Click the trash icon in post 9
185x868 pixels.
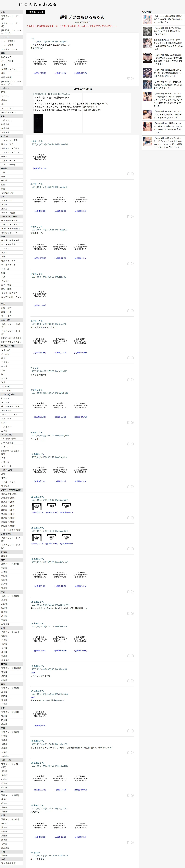[x=128, y=444]
